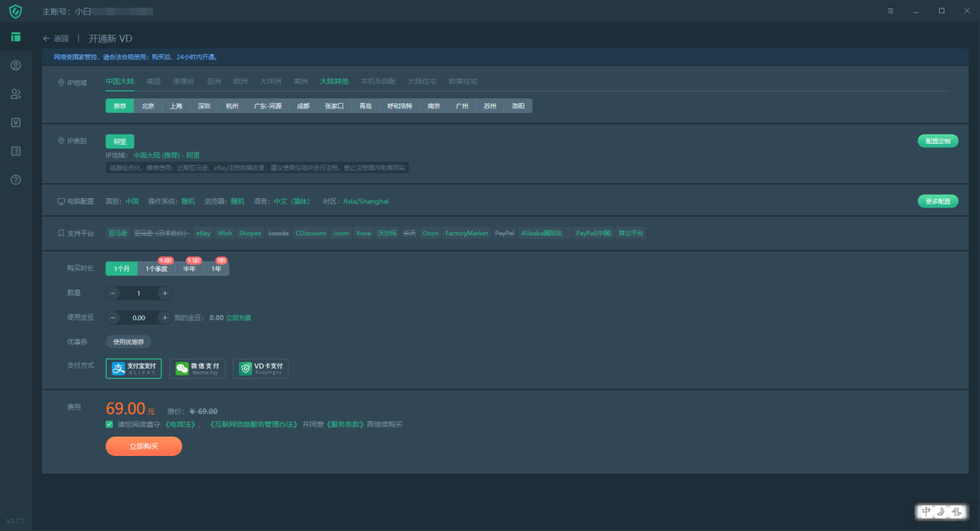This screenshot has height=531, width=980.
Task: Select the 本机&自配 region tab
Action: [x=378, y=81]
